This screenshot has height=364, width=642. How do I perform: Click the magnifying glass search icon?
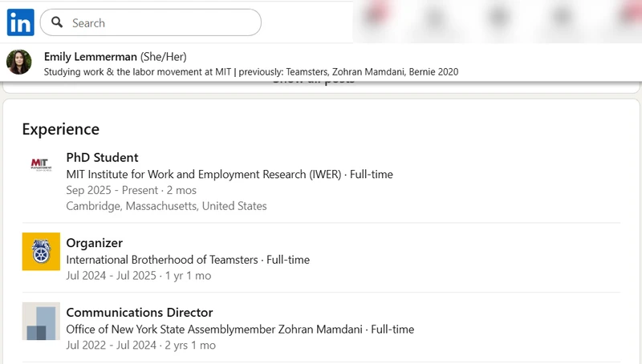(x=57, y=22)
